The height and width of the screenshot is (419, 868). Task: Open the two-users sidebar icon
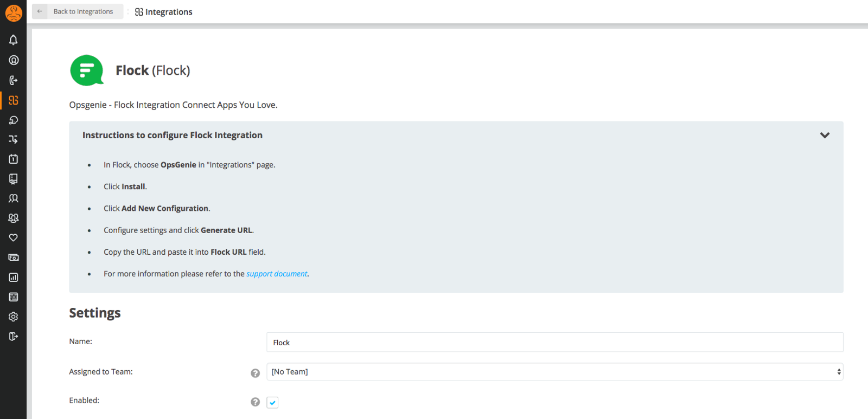point(14,198)
